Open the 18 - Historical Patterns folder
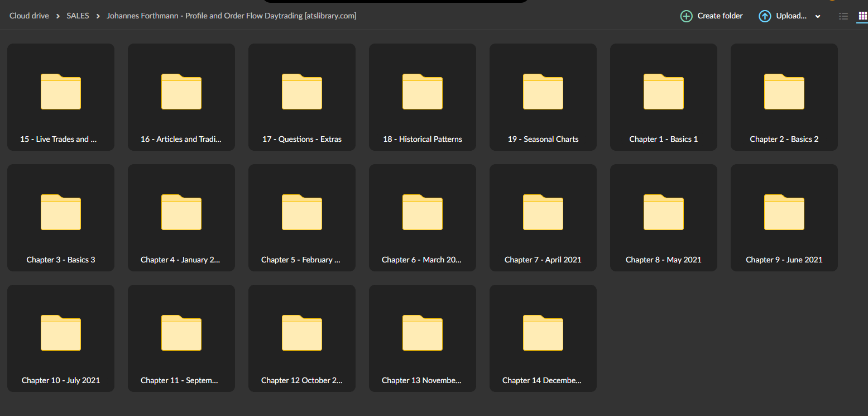Screen dimensions: 868x416 pyautogui.click(x=423, y=97)
